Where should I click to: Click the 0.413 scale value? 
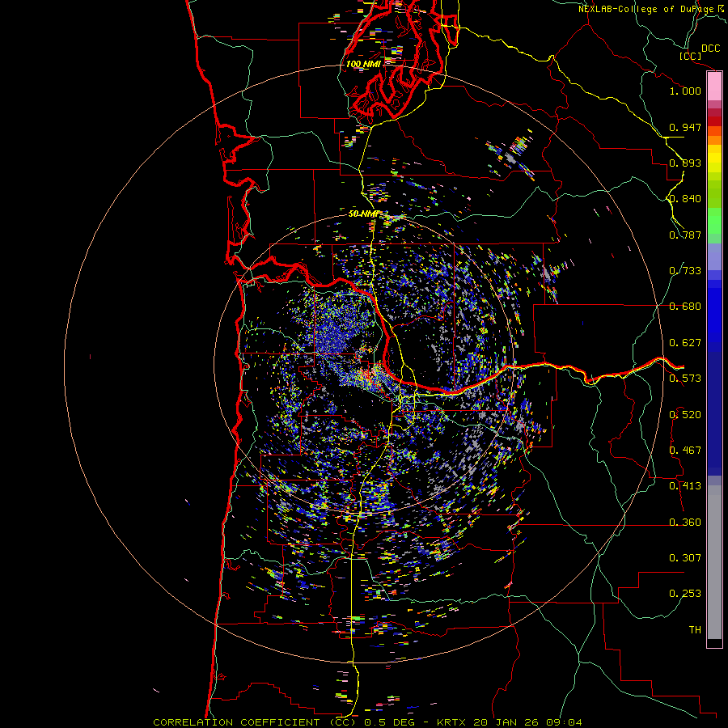685,486
